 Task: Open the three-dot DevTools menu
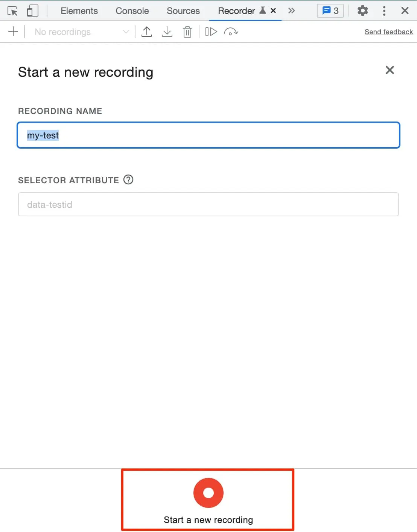tap(384, 11)
